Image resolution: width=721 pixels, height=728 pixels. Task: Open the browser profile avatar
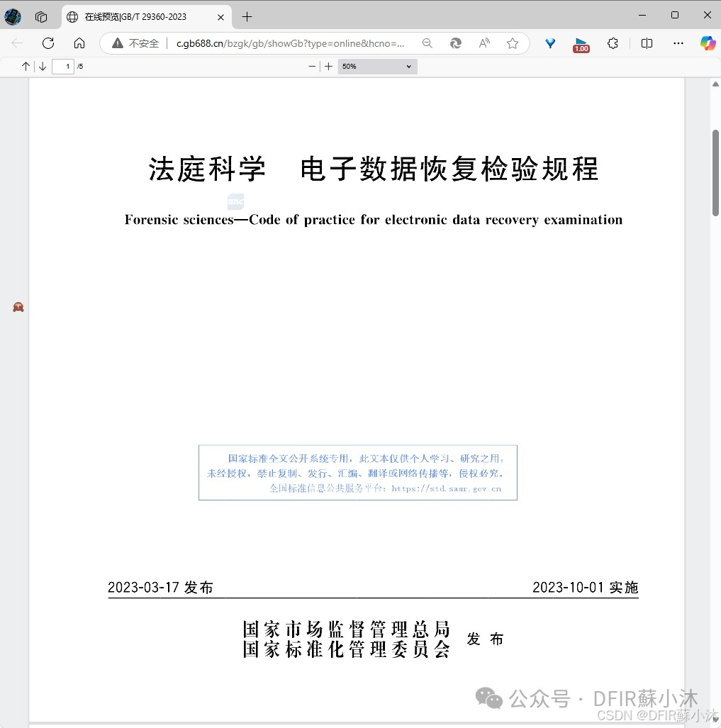(13, 17)
